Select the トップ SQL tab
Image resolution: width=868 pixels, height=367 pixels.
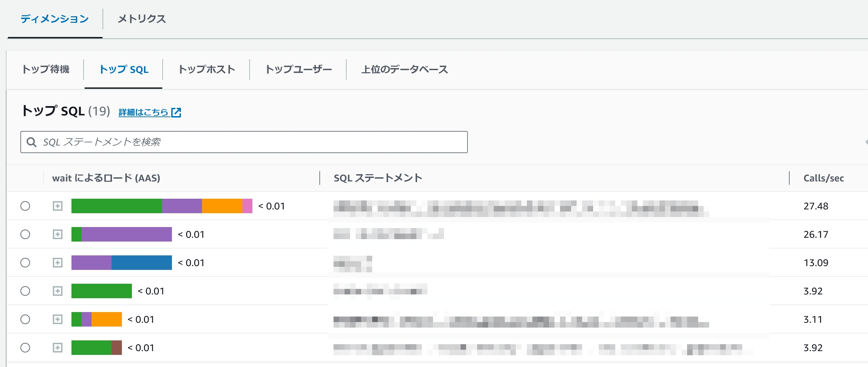(124, 69)
